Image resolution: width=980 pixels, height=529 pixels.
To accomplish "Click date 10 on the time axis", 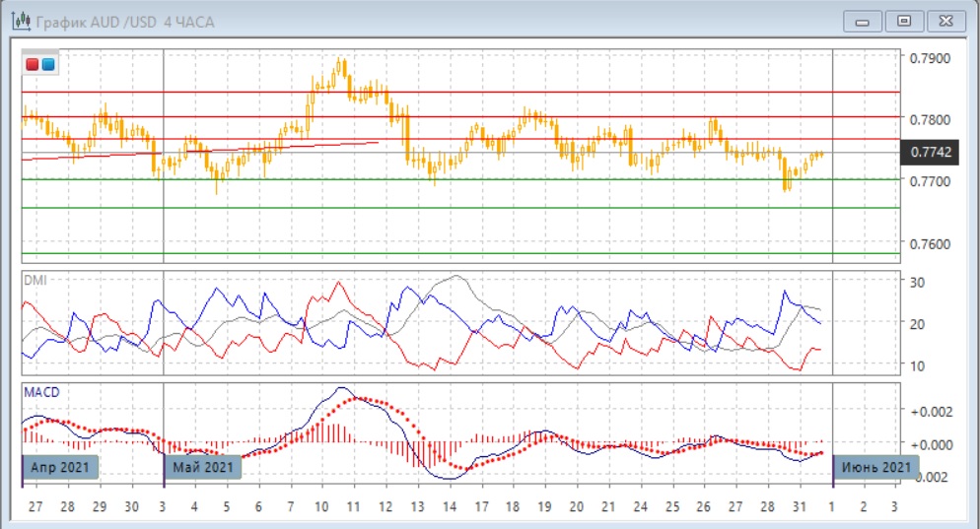I will click(x=322, y=506).
